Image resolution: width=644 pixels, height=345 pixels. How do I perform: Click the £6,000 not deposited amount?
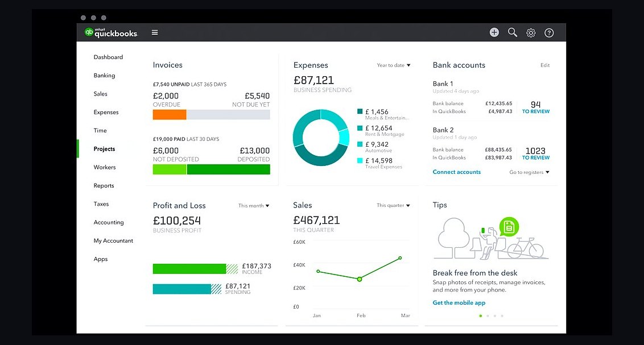166,151
